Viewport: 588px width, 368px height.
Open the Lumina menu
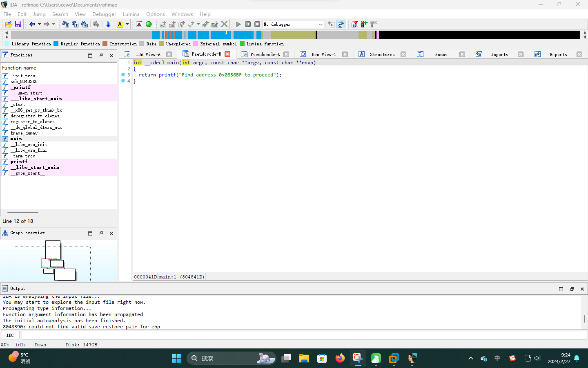[x=131, y=14]
